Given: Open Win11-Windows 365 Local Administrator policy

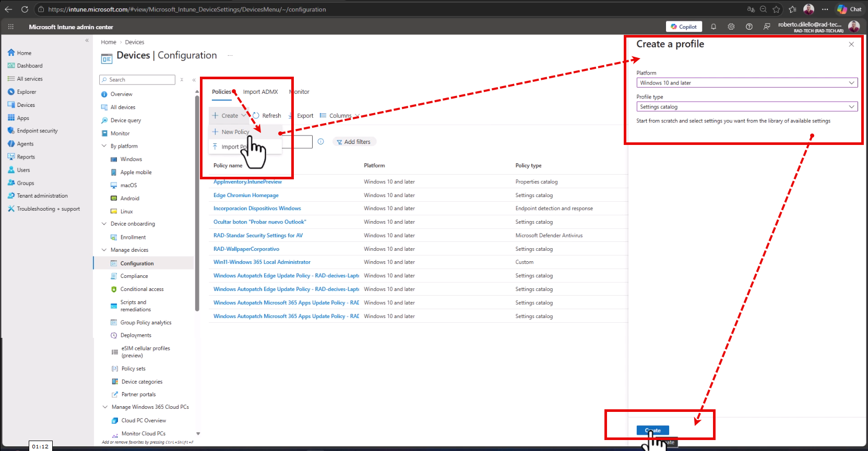Looking at the screenshot, I should point(262,262).
